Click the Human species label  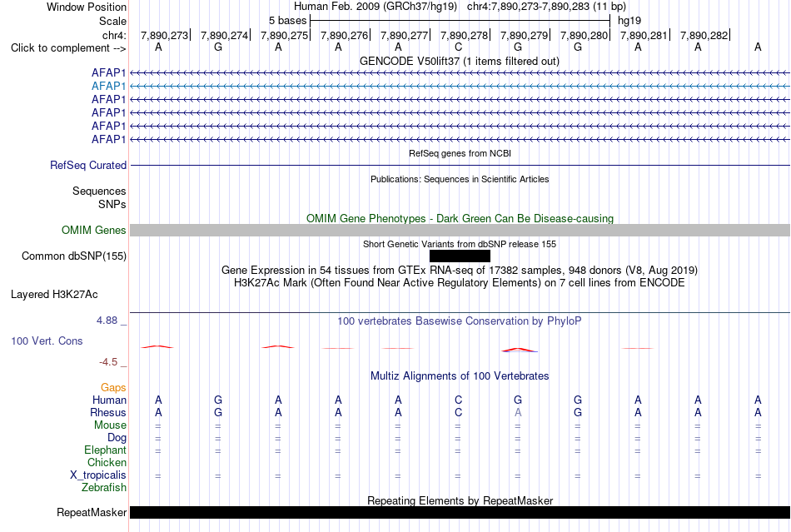point(109,400)
